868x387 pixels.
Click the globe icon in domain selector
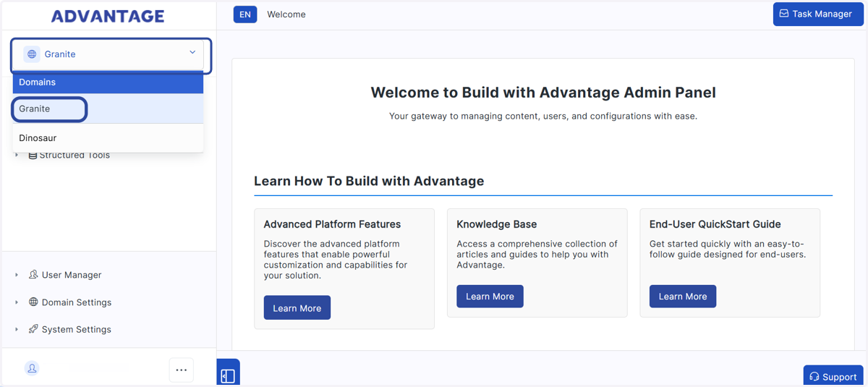[32, 54]
